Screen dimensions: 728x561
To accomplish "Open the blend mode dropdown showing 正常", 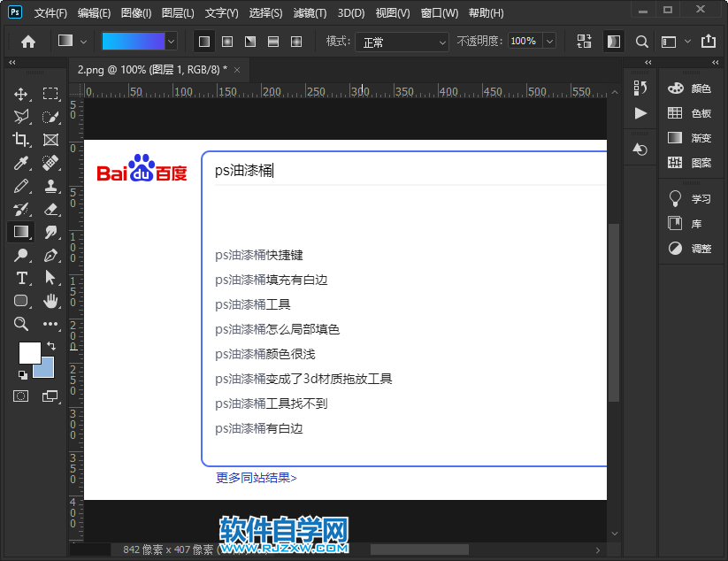I will tap(402, 42).
